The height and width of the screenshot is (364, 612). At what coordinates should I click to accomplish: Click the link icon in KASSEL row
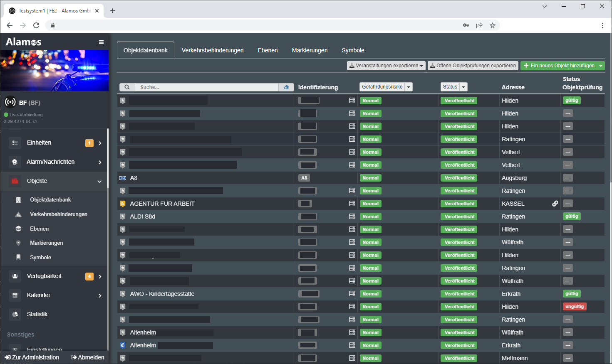coord(555,204)
